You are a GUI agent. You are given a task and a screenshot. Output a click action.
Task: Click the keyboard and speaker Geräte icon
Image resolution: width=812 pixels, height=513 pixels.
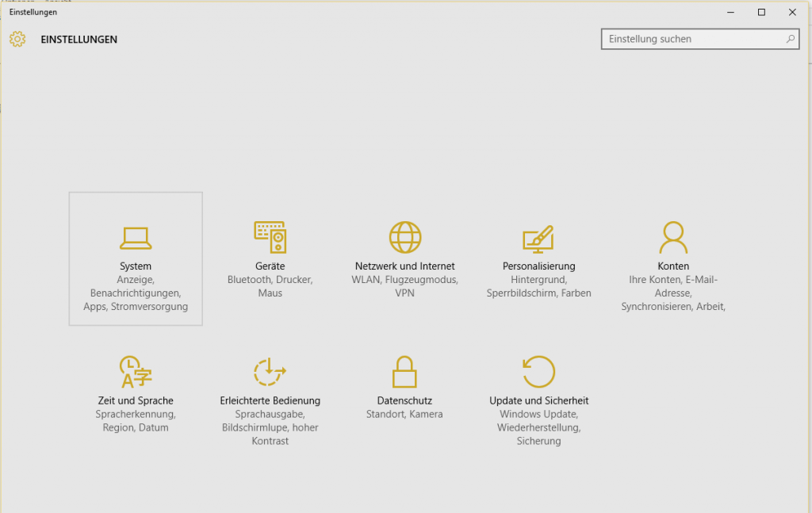270,237
